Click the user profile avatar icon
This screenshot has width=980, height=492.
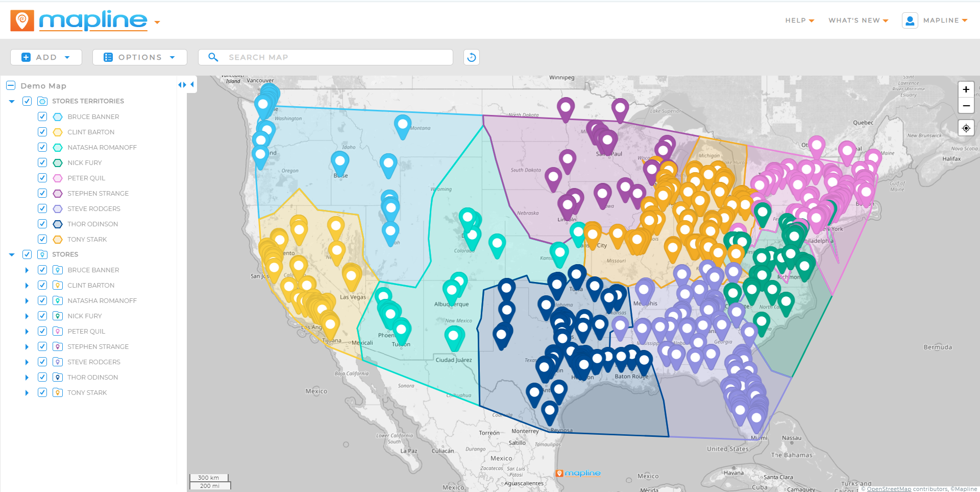click(910, 20)
